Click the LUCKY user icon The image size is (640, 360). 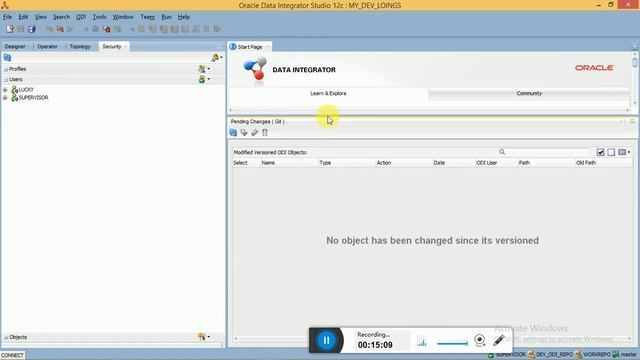[x=15, y=89]
